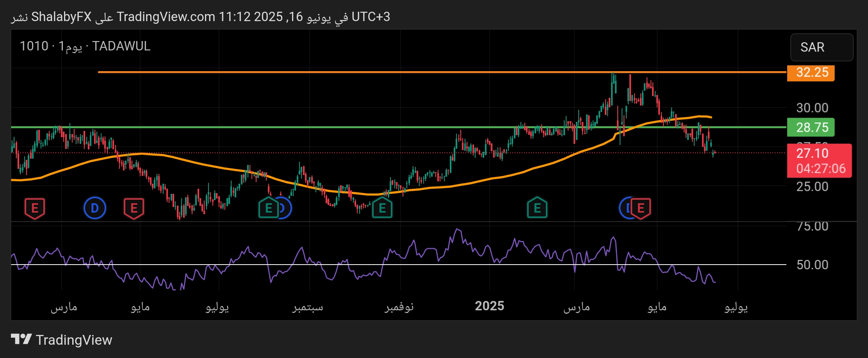Viewport: 868px width, 358px height.
Task: Click the UTC+3 timezone text
Action: point(371,17)
